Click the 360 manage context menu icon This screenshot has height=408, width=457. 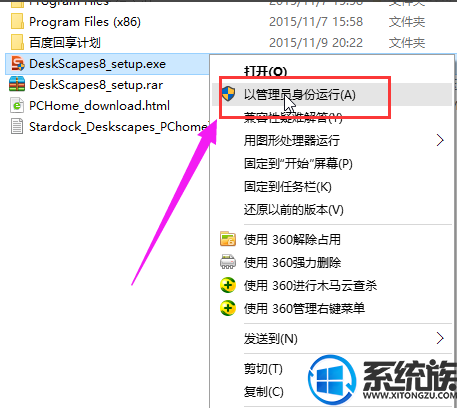[x=228, y=308]
